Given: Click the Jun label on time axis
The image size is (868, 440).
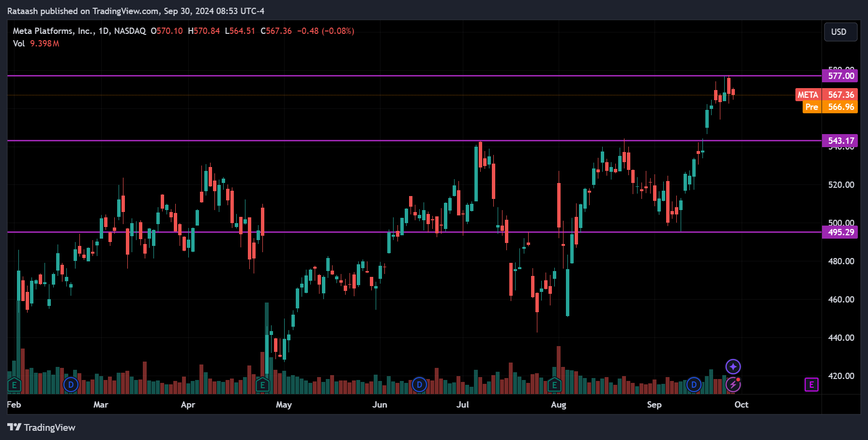Looking at the screenshot, I should [380, 405].
